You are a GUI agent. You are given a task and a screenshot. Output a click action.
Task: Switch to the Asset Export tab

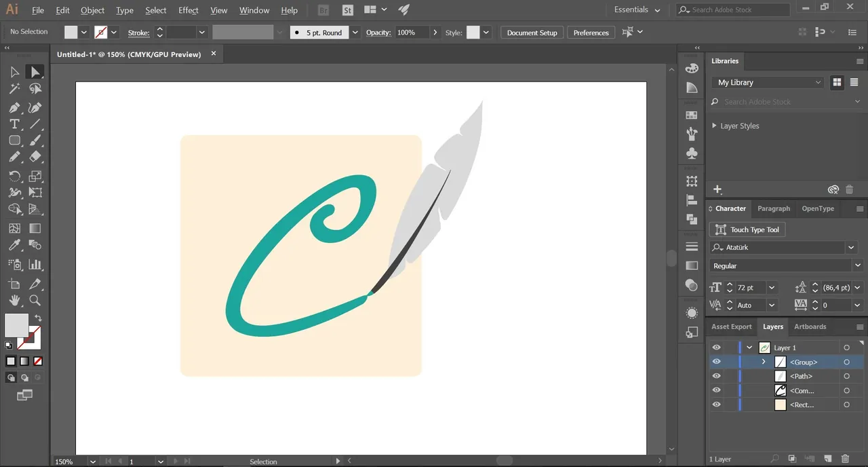click(x=731, y=326)
